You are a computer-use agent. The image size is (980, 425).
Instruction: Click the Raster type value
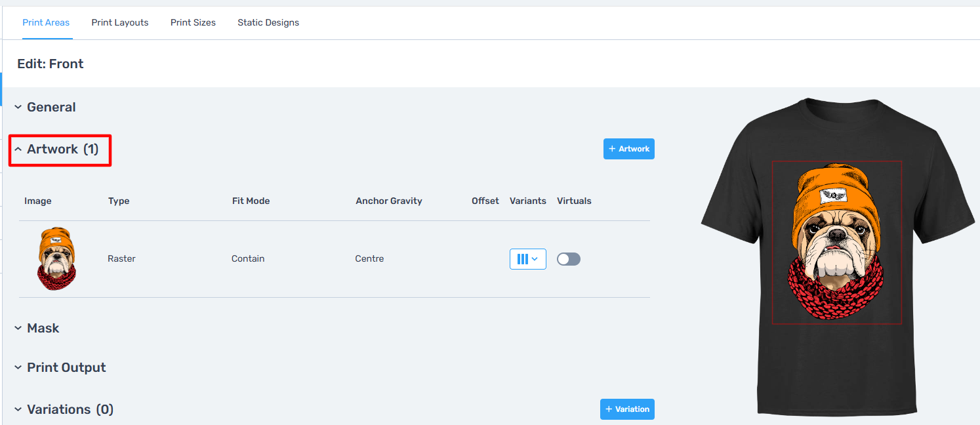pyautogui.click(x=121, y=259)
